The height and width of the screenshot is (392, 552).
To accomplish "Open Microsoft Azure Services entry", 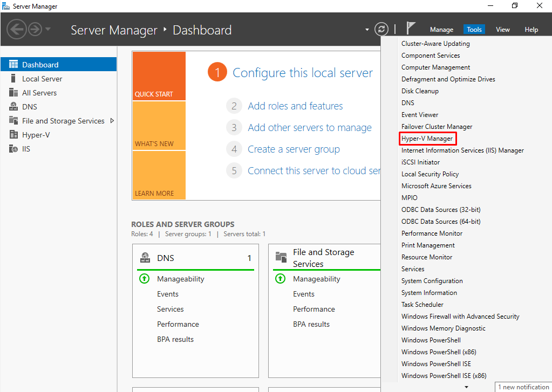I will pyautogui.click(x=436, y=186).
